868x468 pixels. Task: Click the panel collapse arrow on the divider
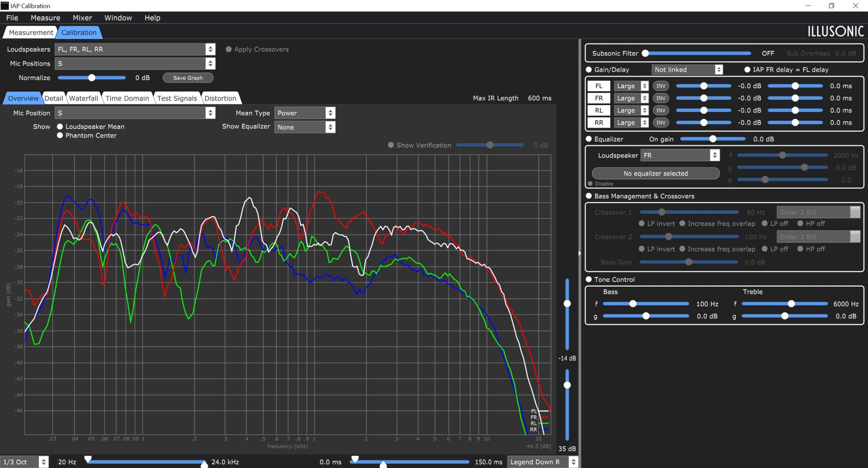[579, 253]
